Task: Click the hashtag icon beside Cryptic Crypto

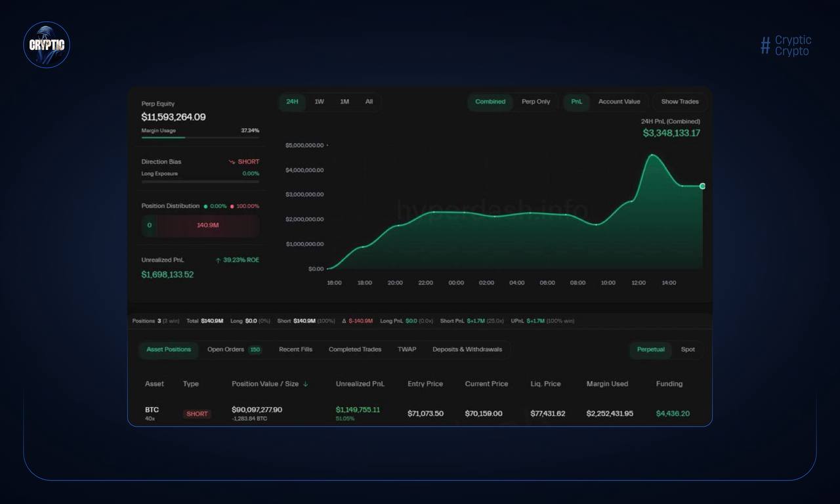Action: tap(765, 45)
